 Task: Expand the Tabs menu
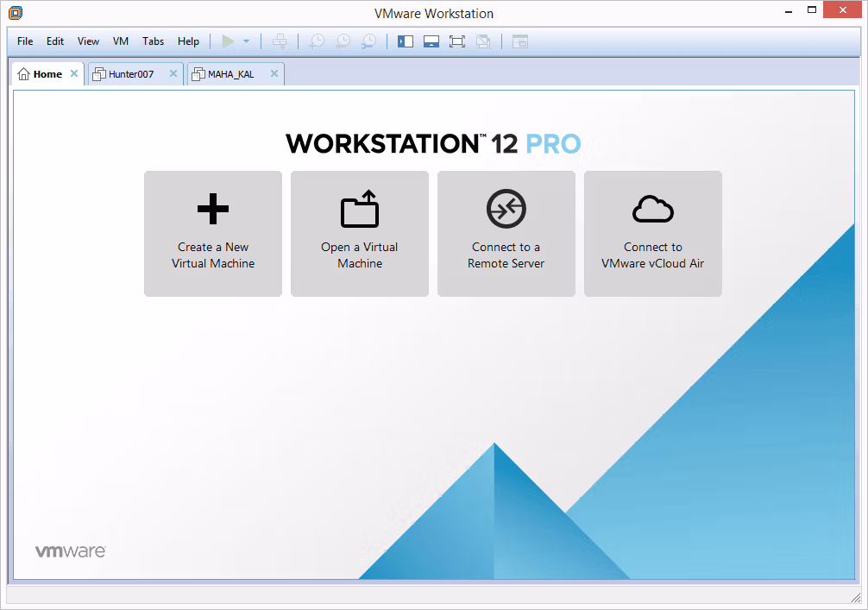(153, 41)
